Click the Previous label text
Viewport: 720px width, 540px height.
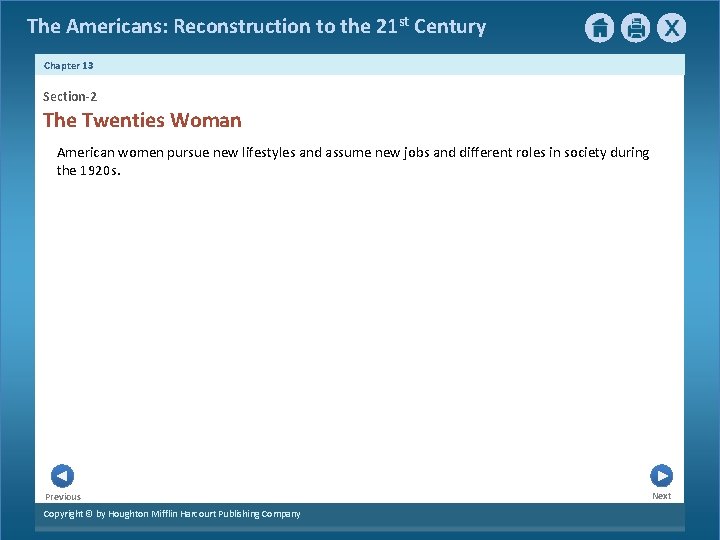tap(63, 497)
